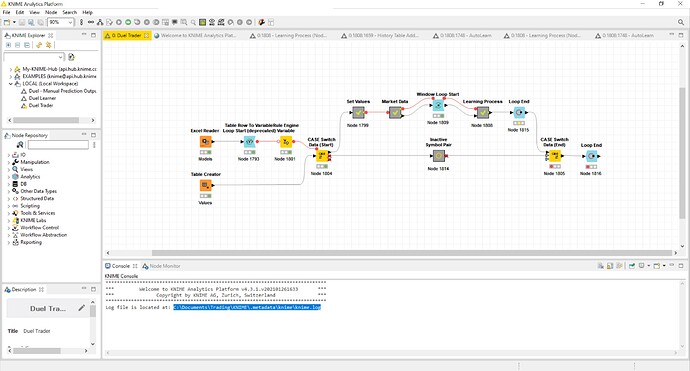Open Duel Learner workflow in explorer
This screenshot has height=371, width=690.
pyautogui.click(x=42, y=98)
